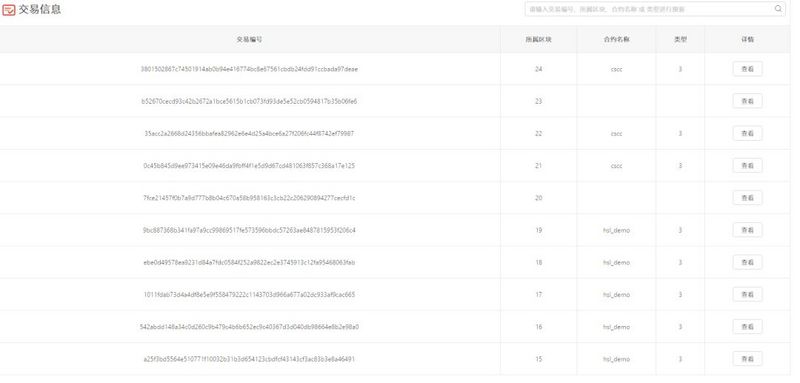Click 查看 in the block 18 row
The height and width of the screenshot is (383, 800).
click(747, 262)
